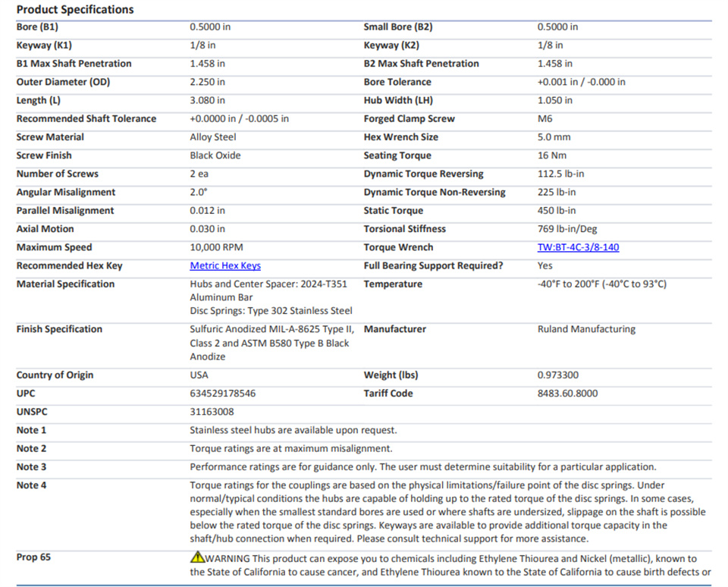Click the Outer Diameter (OD) label
Image resolution: width=728 pixels, height=587 pixels.
pyautogui.click(x=63, y=82)
